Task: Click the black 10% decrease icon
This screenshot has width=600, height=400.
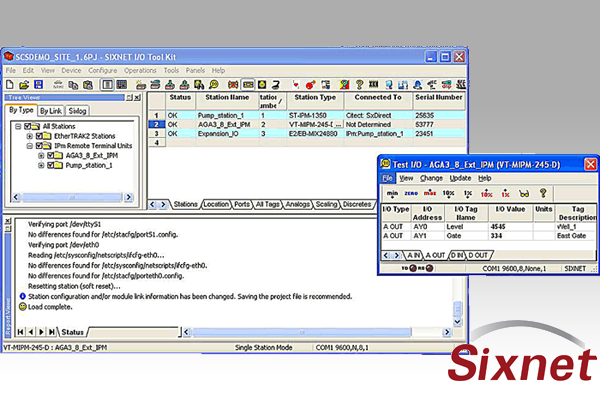Action: tap(448, 194)
